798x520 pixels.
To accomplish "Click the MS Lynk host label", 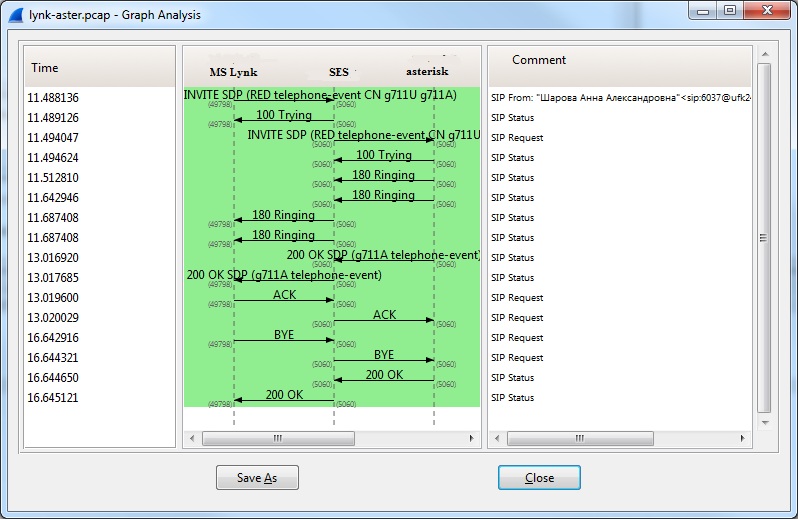I will tap(234, 72).
